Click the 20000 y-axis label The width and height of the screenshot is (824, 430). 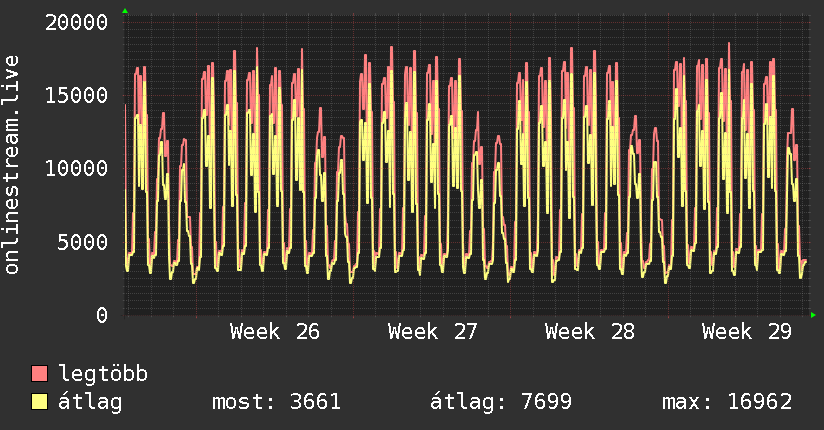(77, 23)
